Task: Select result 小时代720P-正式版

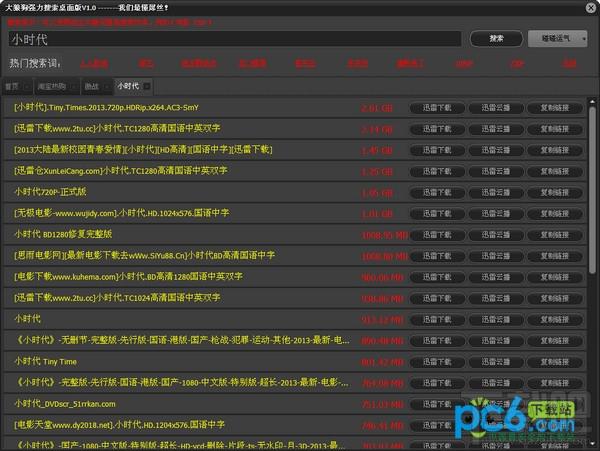Action: pos(50,192)
